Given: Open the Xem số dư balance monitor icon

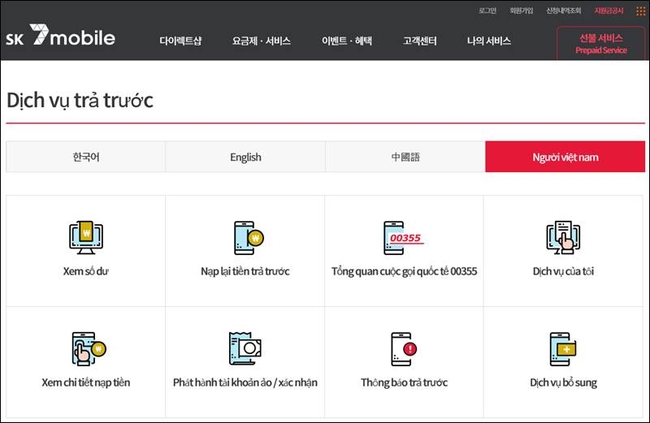Looking at the screenshot, I should pos(86,237).
